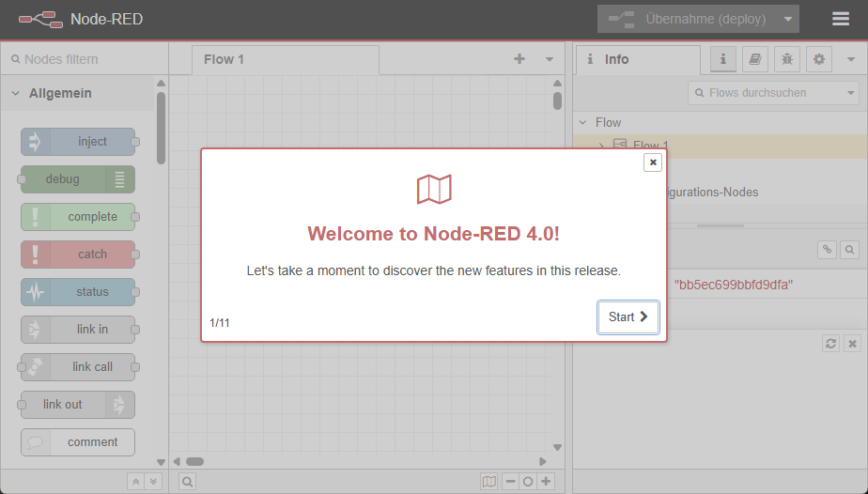Toggle the navigator map view

click(488, 482)
